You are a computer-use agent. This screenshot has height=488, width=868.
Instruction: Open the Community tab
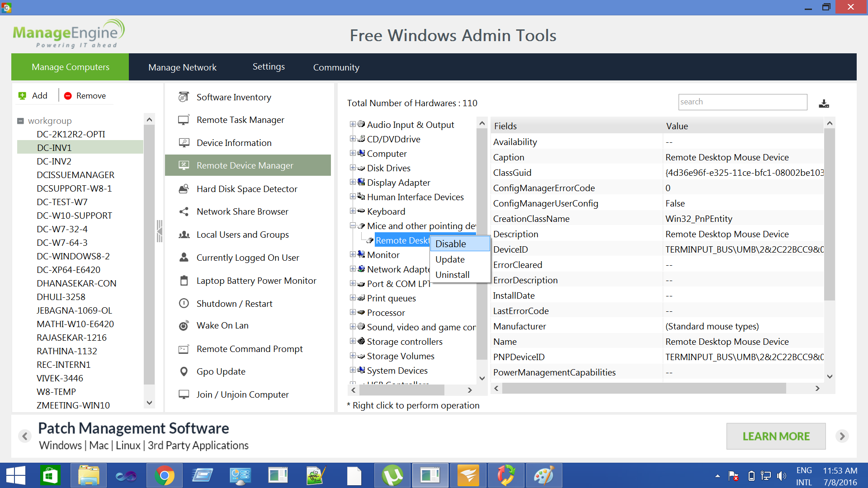pyautogui.click(x=336, y=67)
